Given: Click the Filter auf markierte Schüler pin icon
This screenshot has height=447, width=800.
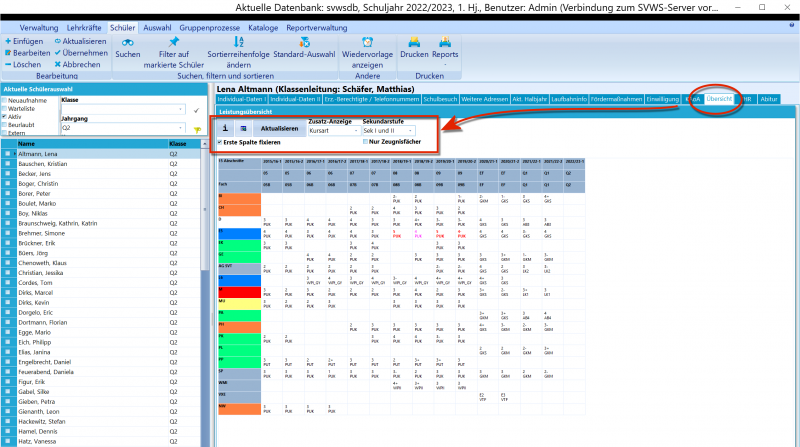Looking at the screenshot, I should [x=174, y=42].
